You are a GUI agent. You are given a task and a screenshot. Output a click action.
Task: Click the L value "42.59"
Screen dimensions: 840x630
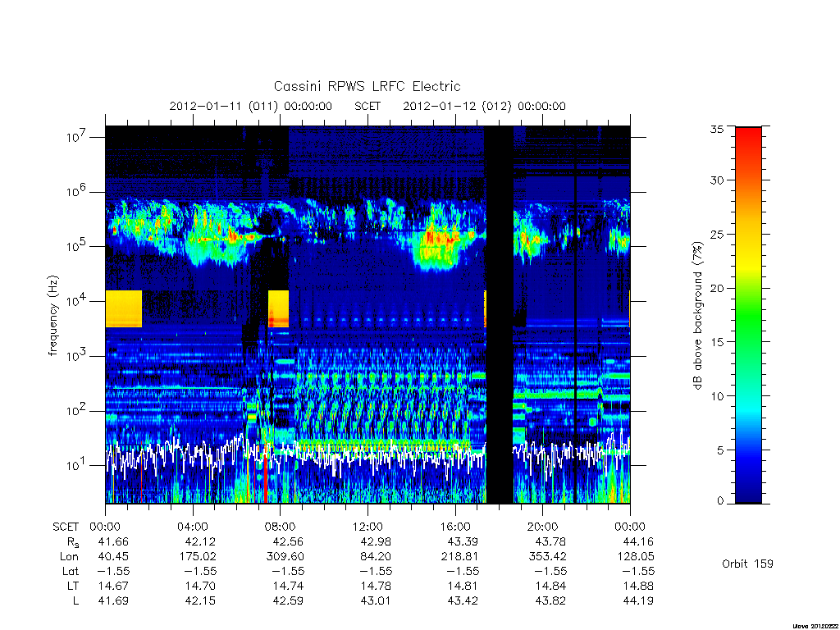(x=288, y=601)
